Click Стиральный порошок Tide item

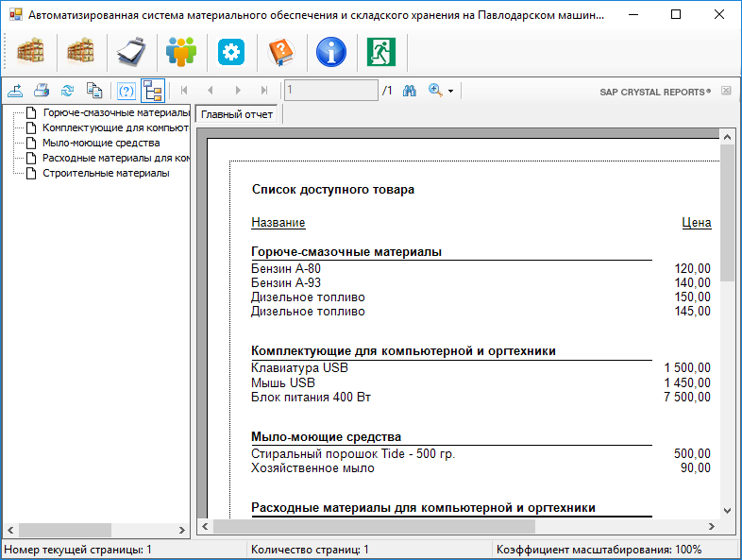point(353,453)
